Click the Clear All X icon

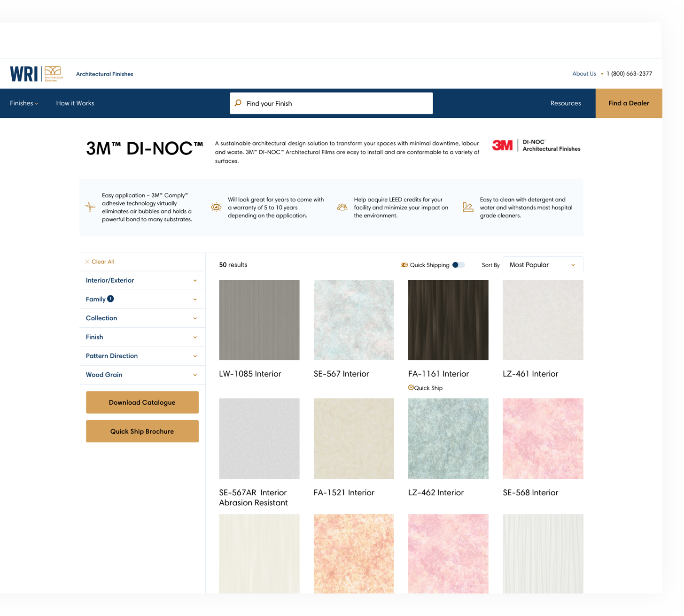(87, 262)
